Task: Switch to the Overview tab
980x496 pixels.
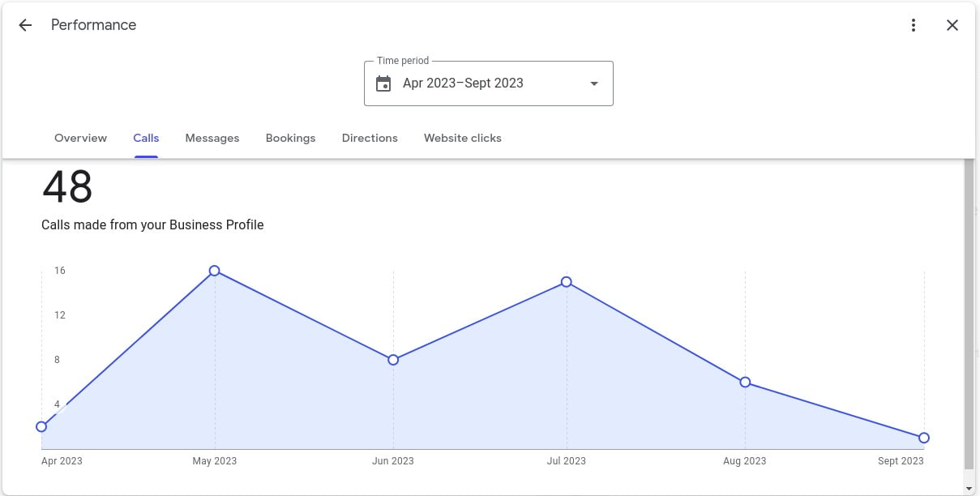Action: point(80,138)
